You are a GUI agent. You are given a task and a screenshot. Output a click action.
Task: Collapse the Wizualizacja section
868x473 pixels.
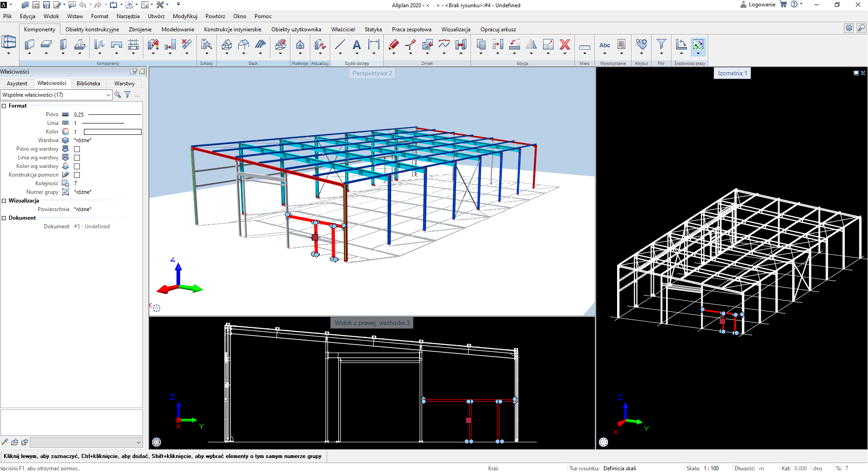click(x=4, y=201)
